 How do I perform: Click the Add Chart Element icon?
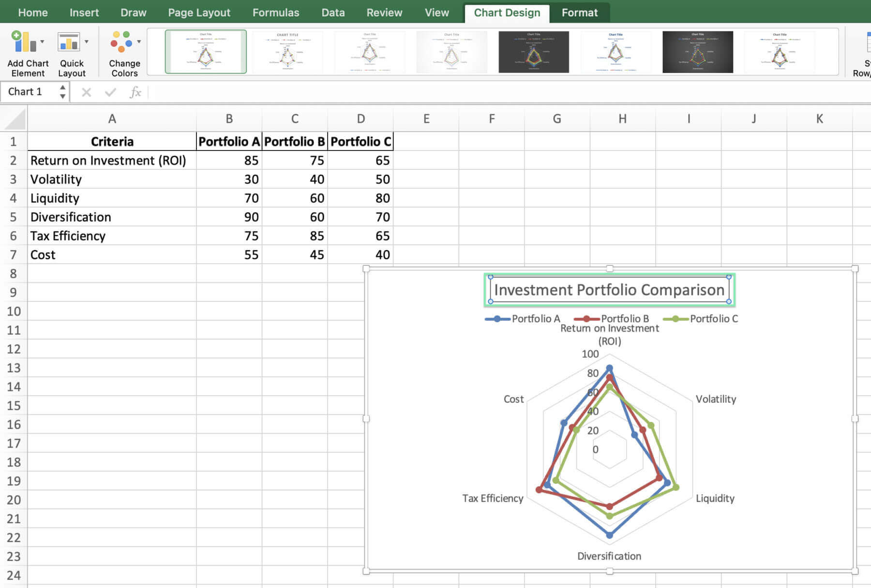23,42
